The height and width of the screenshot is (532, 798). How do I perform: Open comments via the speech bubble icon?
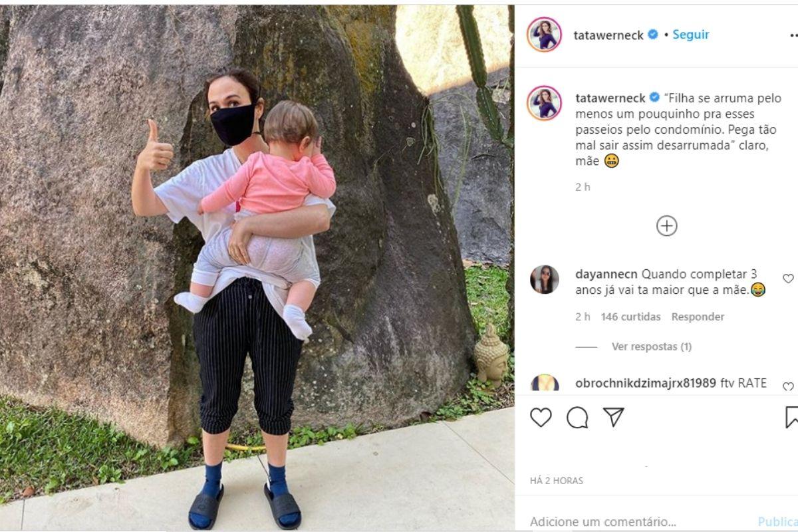point(577,417)
